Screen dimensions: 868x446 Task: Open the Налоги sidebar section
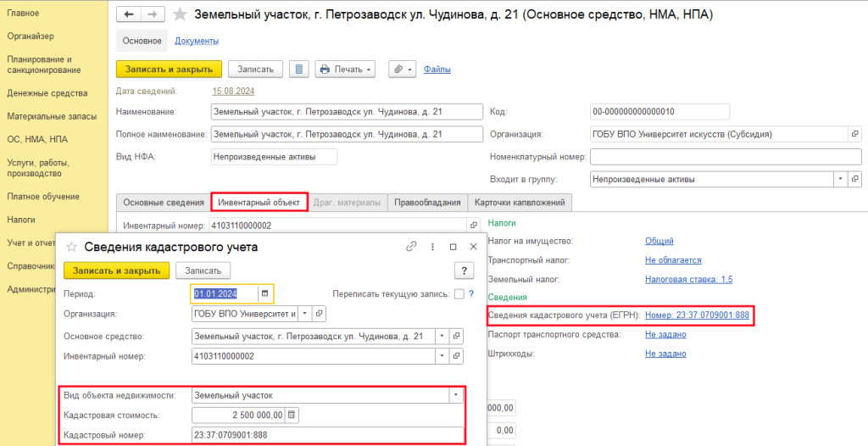[x=21, y=220]
